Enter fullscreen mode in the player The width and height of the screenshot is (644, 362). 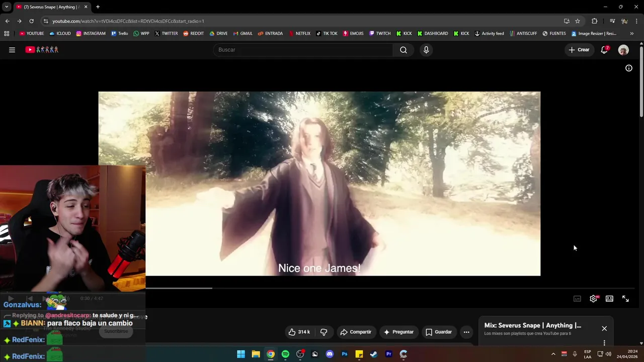click(x=625, y=299)
